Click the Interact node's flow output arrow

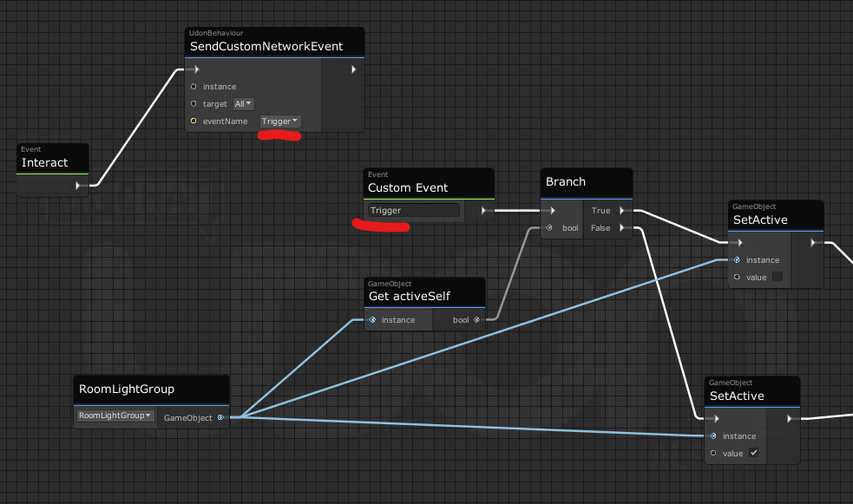(x=78, y=185)
